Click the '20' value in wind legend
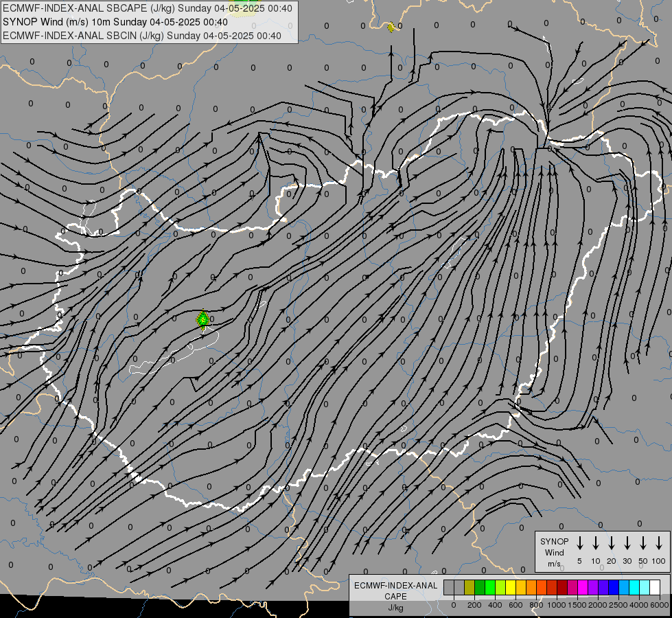Image resolution: width=672 pixels, height=618 pixels. pos(611,561)
